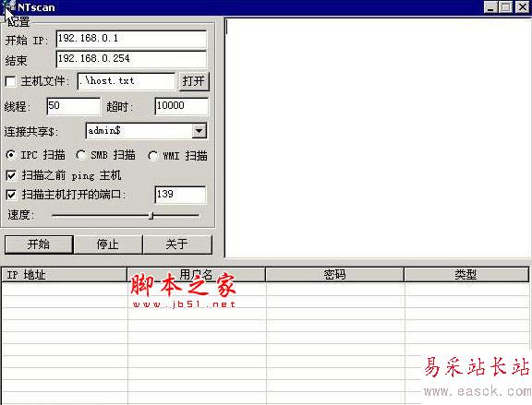This screenshot has height=405, width=532.
Task: Edit the start IP field 192.168.0.1
Action: click(131, 40)
